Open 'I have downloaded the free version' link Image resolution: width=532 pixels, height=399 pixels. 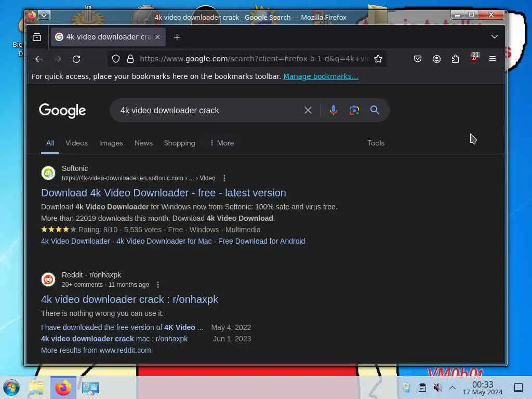tap(122, 327)
